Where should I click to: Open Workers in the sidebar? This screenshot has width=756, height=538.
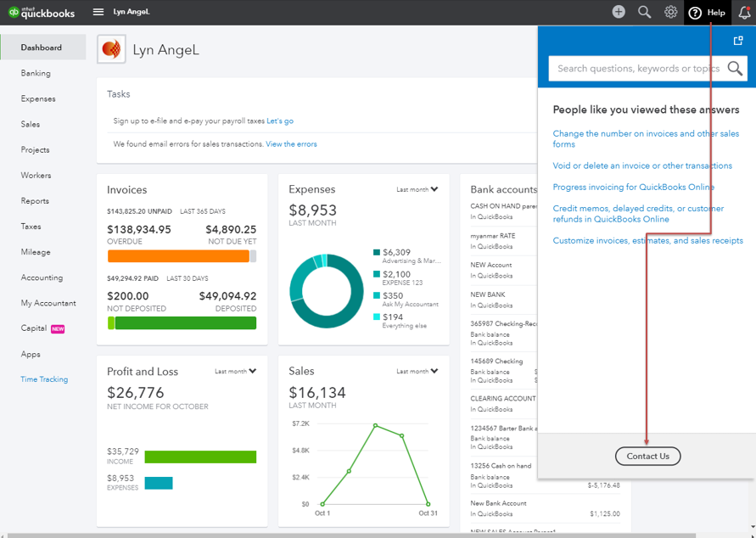pos(36,175)
